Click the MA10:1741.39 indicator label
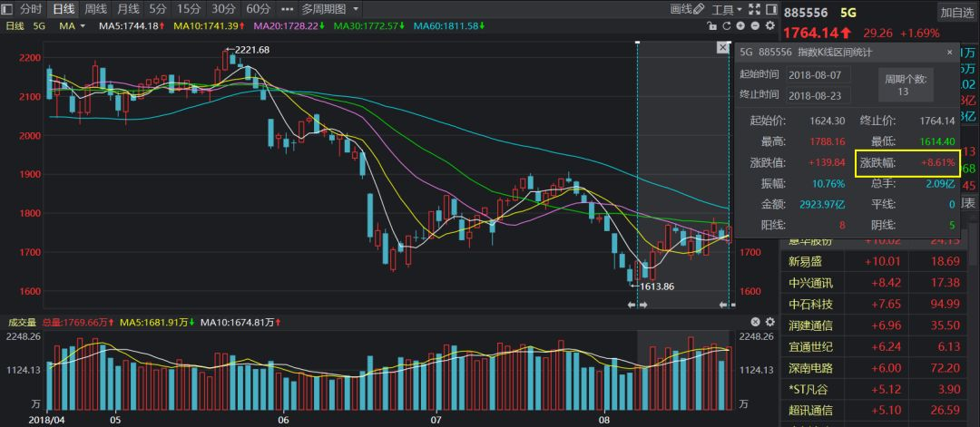Image resolution: width=980 pixels, height=427 pixels. pos(209,25)
